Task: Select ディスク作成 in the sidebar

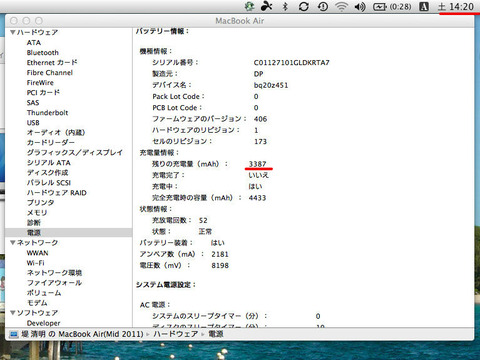Action: tap(47, 173)
